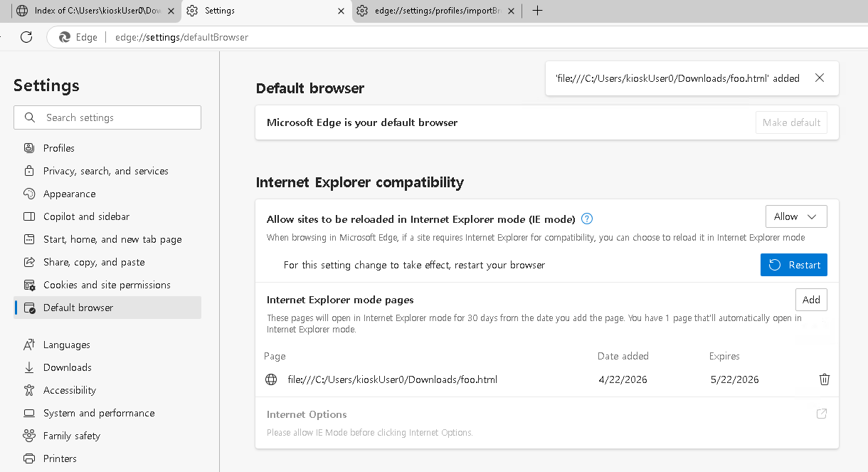Image resolution: width=868 pixels, height=472 pixels.
Task: Click the Share, copy, and paste icon
Action: 29,262
